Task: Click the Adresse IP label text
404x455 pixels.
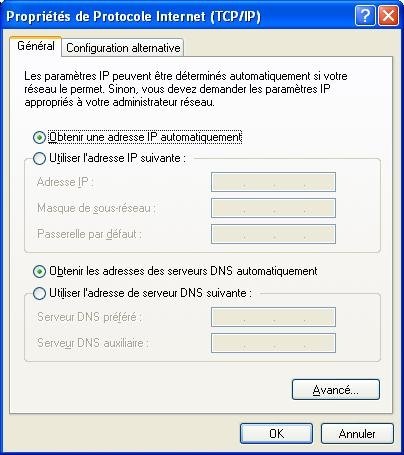Action: point(65,182)
